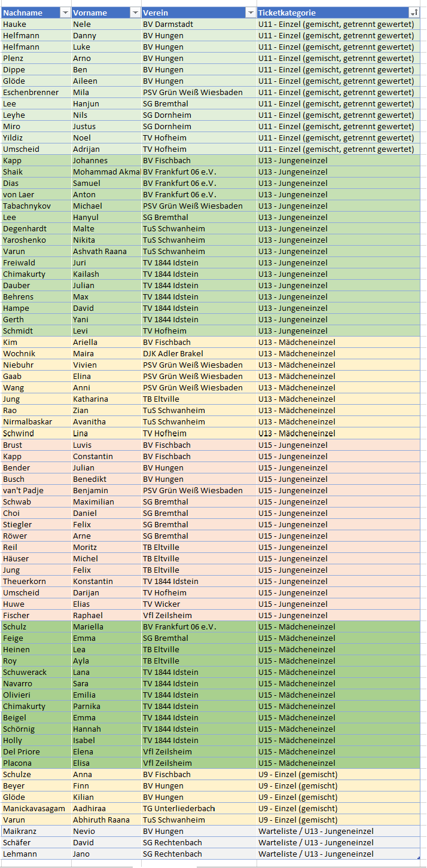Select the cell containing Hauke
The height and width of the screenshot is (868, 427).
pos(36,25)
